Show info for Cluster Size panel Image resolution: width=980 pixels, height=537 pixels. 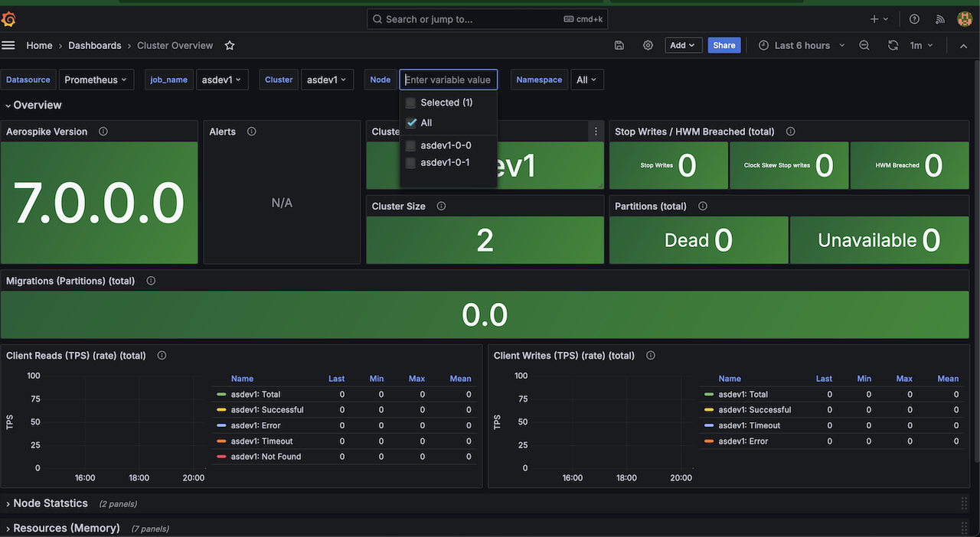(x=441, y=206)
